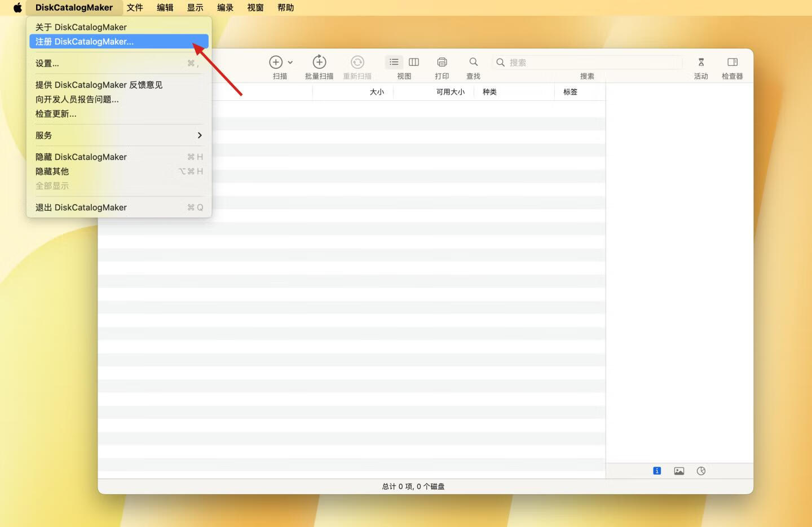Screen dimensions: 812x527
Task: Open the Scan dropdown arrow
Action: pyautogui.click(x=290, y=63)
